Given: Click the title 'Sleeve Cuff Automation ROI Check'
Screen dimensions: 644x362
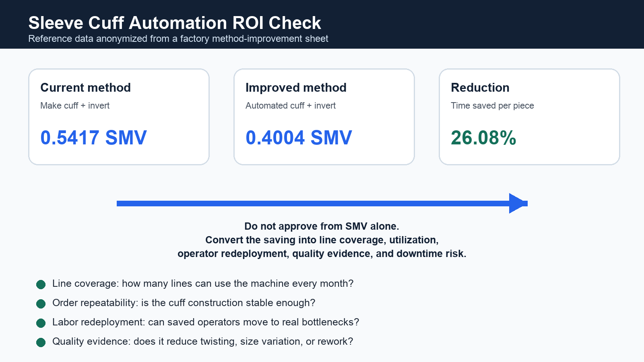Looking at the screenshot, I should click(x=175, y=23).
